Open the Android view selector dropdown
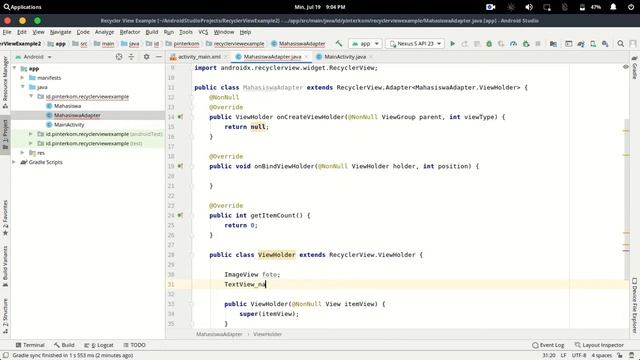 coord(34,57)
